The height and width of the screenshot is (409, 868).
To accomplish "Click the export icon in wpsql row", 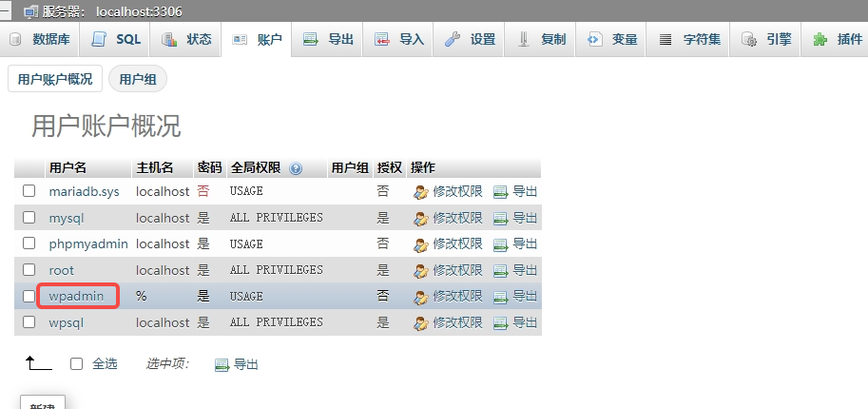I will point(501,322).
